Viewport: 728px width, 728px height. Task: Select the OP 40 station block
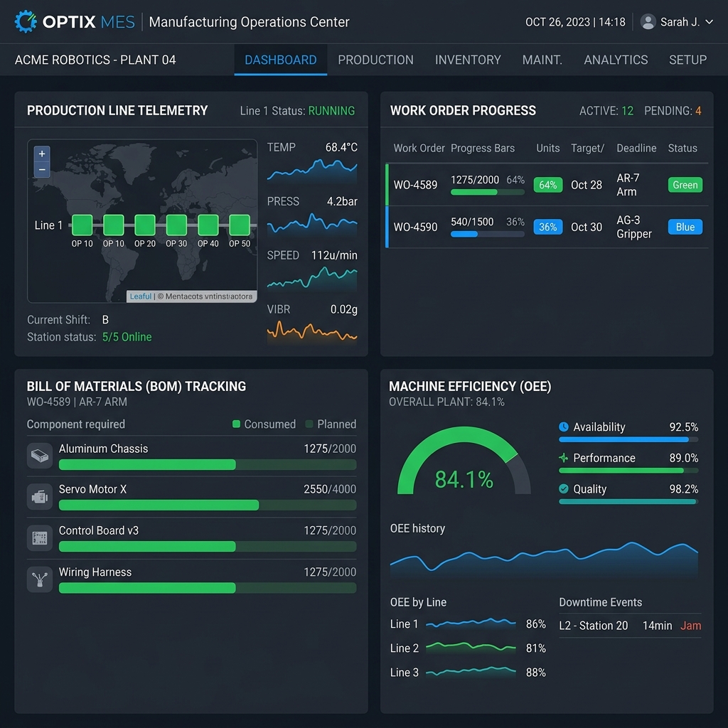pyautogui.click(x=208, y=225)
